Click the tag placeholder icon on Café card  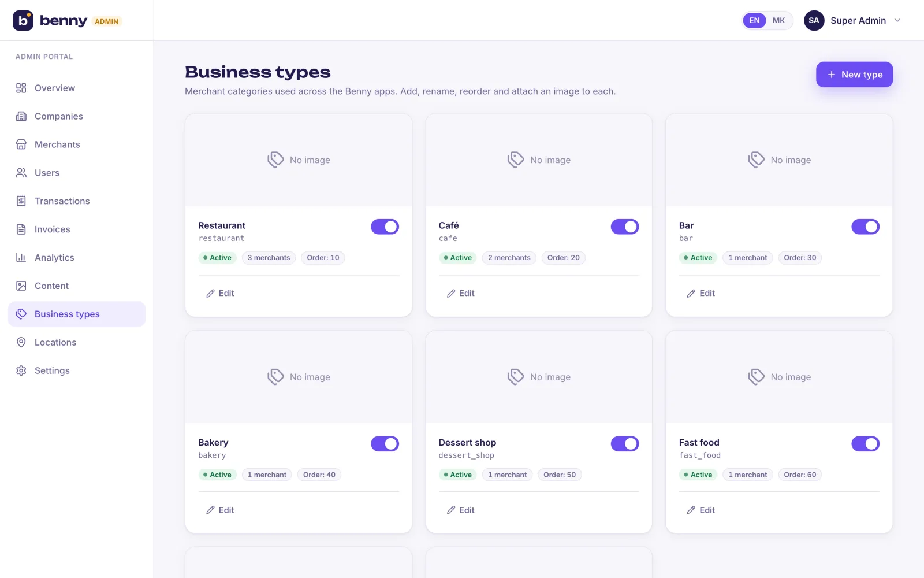[516, 160]
